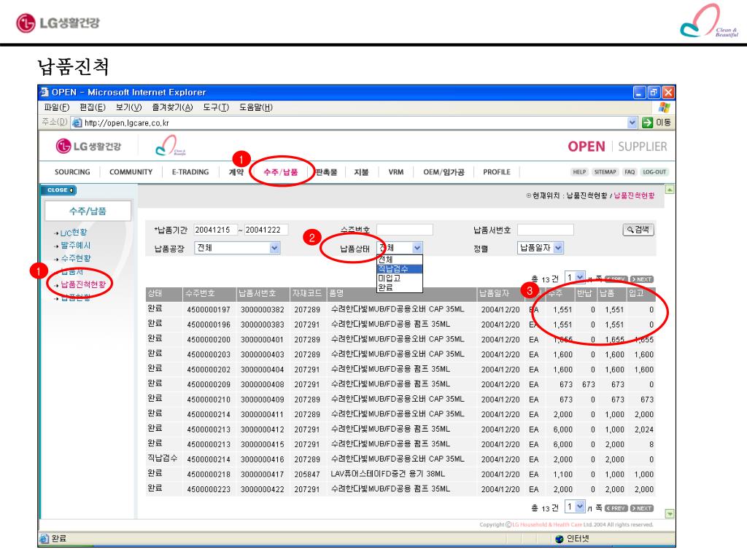Select 완료 in the status dropdown list
Screen dimensions: 747x560
click(400, 287)
